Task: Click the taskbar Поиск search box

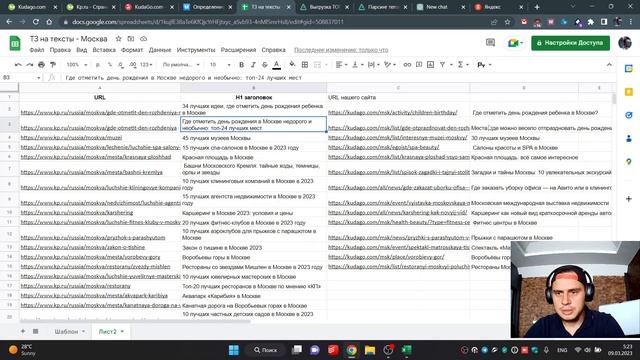Action: pos(265,350)
